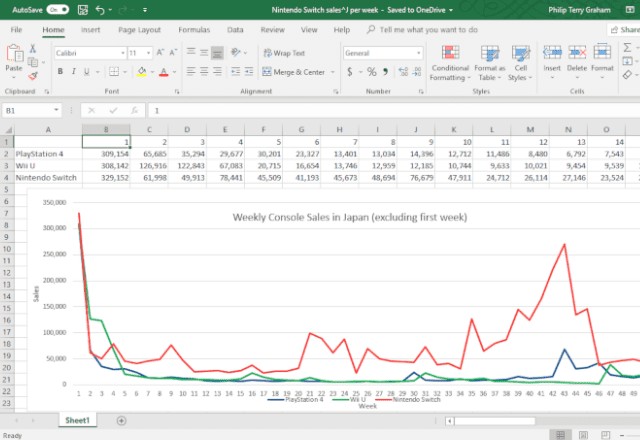This screenshot has height=440, width=640.
Task: Click the Insert cells button
Action: (552, 62)
